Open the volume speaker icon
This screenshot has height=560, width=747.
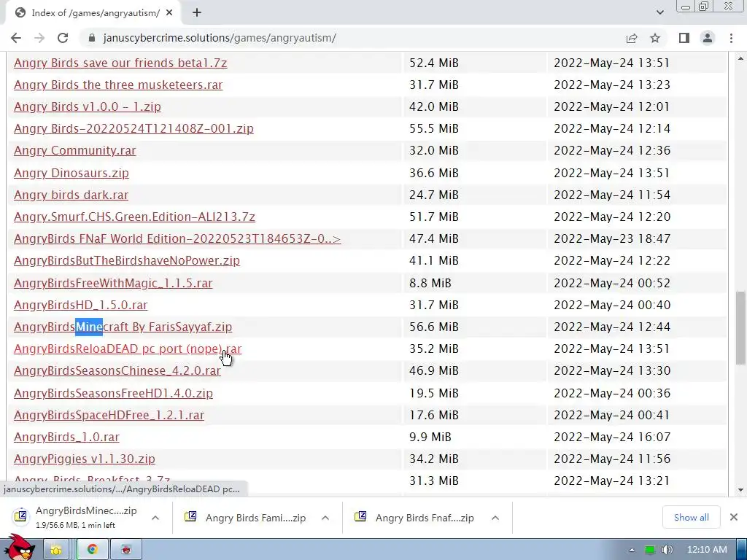pos(667,550)
